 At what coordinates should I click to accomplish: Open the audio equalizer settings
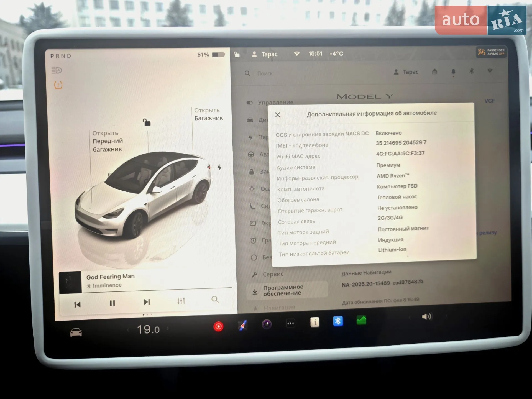pyautogui.click(x=181, y=301)
